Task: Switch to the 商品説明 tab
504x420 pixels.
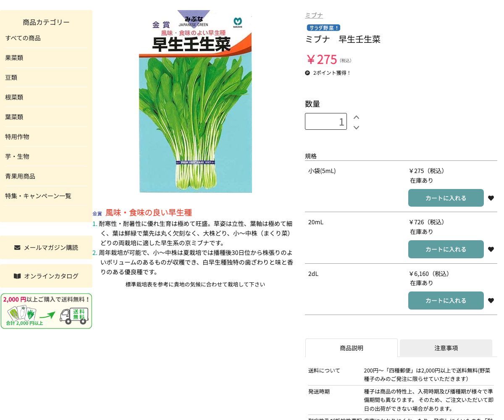Action: coord(352,348)
